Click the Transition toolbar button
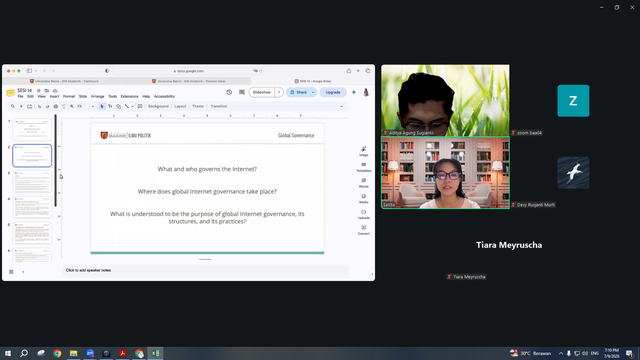The width and height of the screenshot is (640, 360). 219,106
